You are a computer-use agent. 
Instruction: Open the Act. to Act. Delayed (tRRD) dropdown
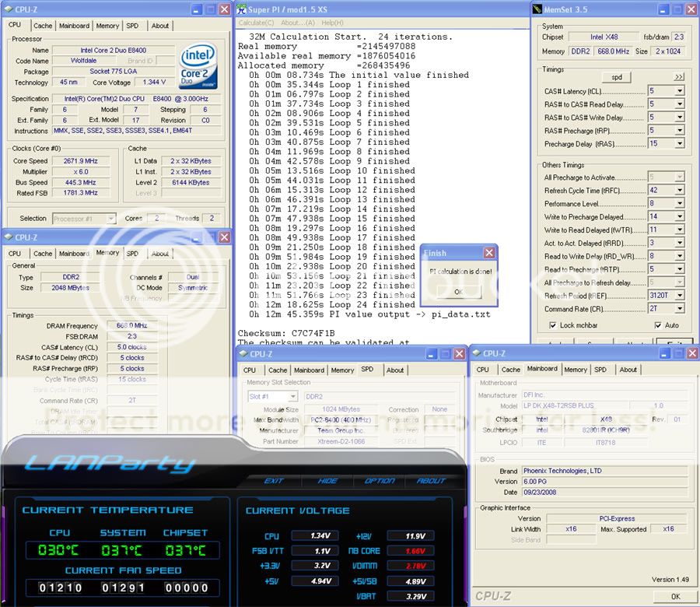pyautogui.click(x=680, y=243)
